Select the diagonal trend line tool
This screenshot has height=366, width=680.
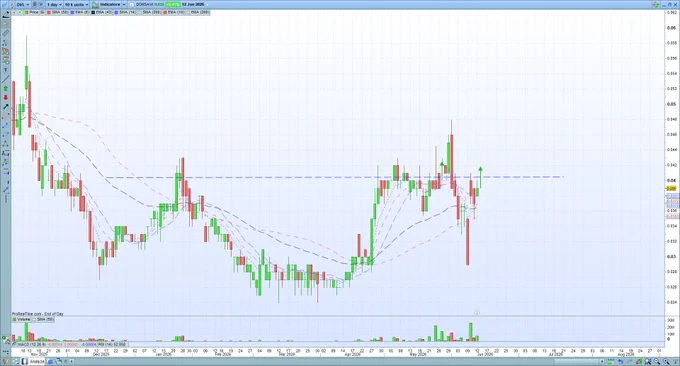coord(6,79)
